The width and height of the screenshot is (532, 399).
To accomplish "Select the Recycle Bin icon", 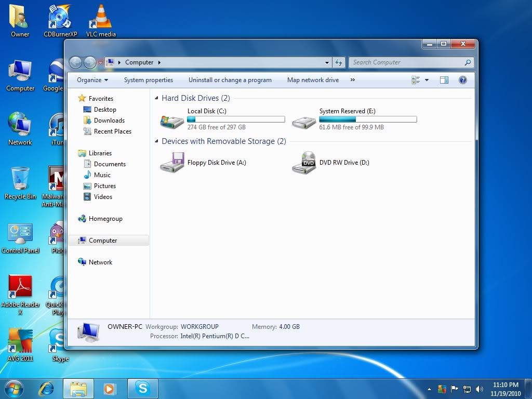I will pos(20,183).
